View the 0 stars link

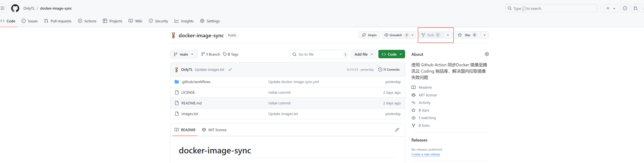(420, 110)
